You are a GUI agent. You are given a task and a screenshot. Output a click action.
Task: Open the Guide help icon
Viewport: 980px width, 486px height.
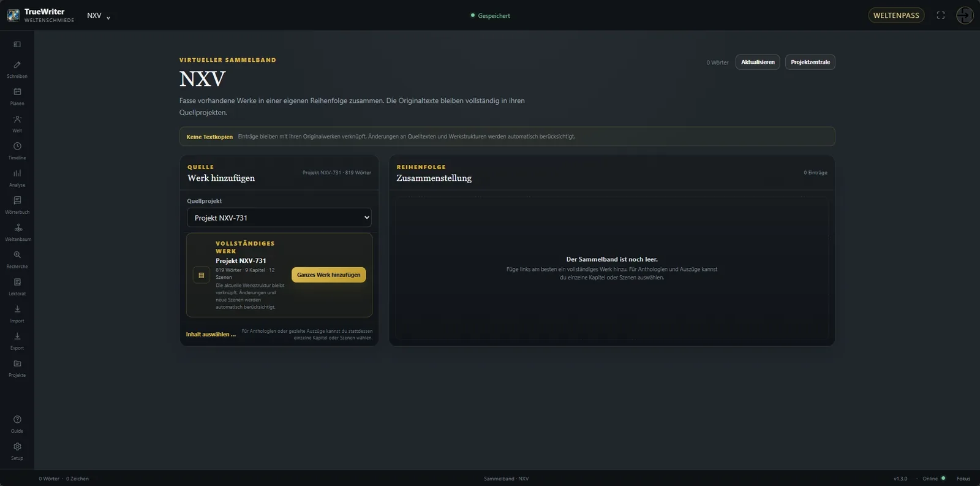point(17,423)
